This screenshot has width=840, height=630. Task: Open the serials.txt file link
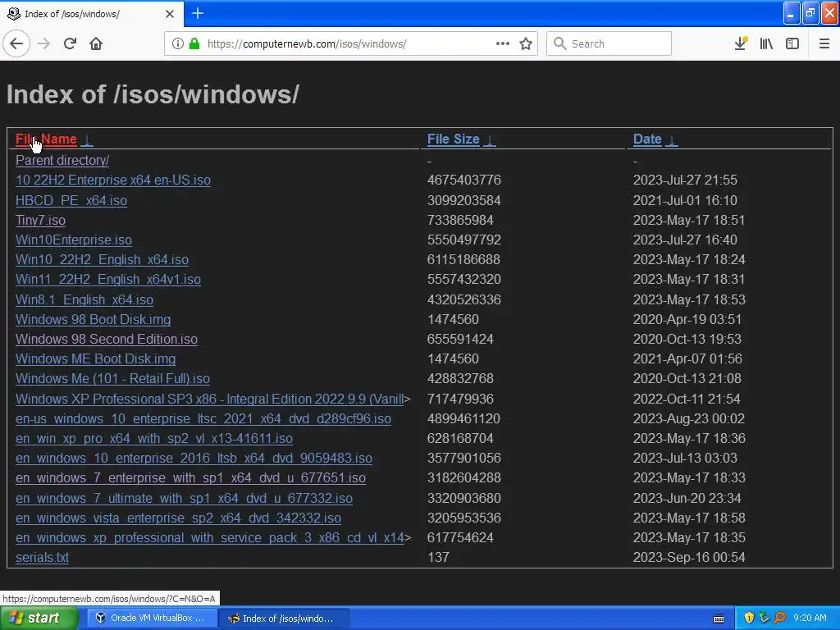point(43,558)
